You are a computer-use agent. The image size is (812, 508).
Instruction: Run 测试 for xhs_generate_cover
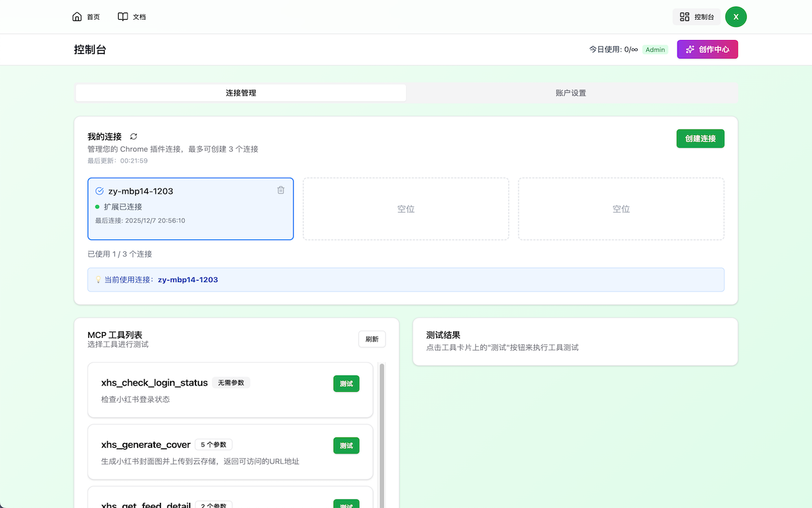(x=346, y=445)
